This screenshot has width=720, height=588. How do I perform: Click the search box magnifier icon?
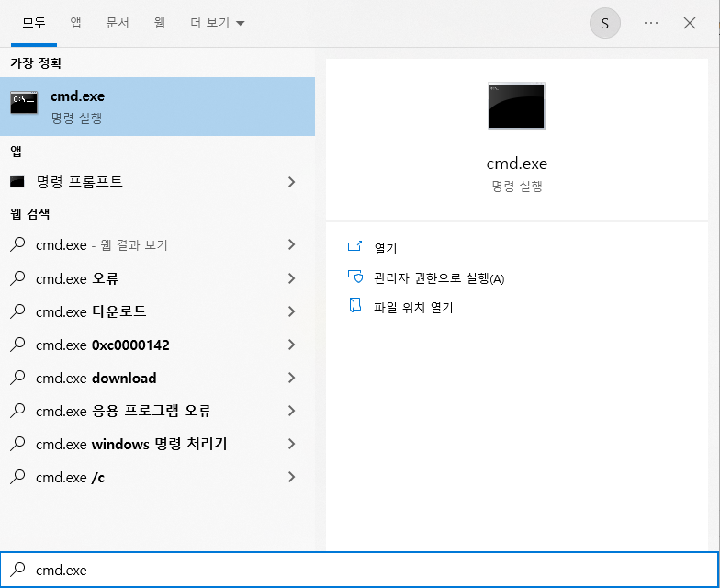[17, 570]
